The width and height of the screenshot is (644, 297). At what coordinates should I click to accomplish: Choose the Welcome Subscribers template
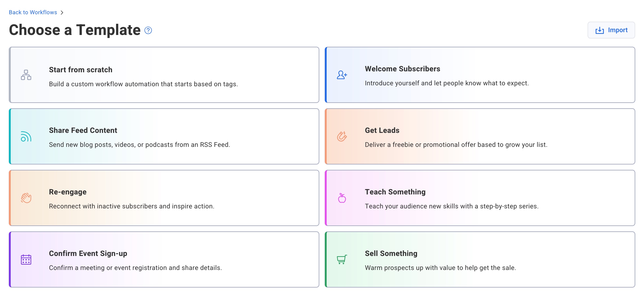click(480, 75)
